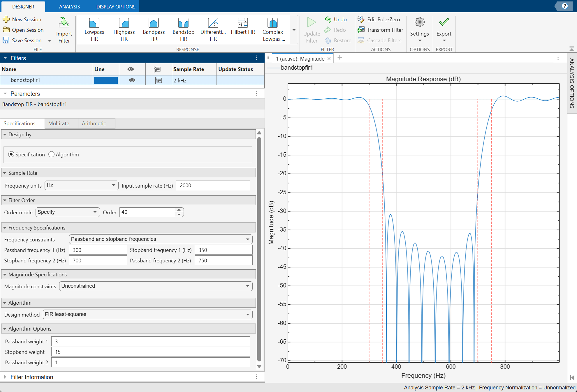Select the Algorithm design-by radio button

coord(51,154)
